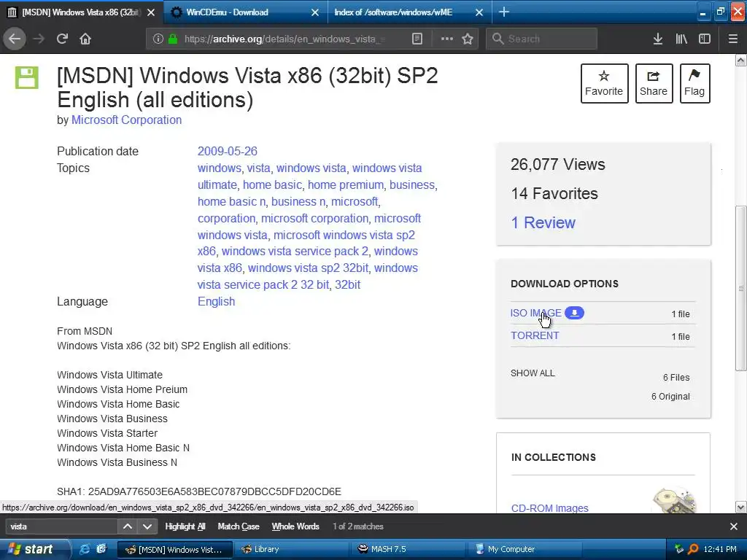Toggle reader view icon in address bar
Screen dimensions: 747x560
pos(417,39)
